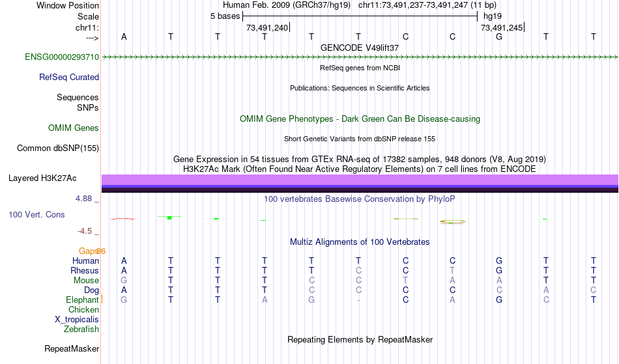The height and width of the screenshot is (364, 619).
Task: Click the hg19 label beside scale bar
Action: point(493,16)
